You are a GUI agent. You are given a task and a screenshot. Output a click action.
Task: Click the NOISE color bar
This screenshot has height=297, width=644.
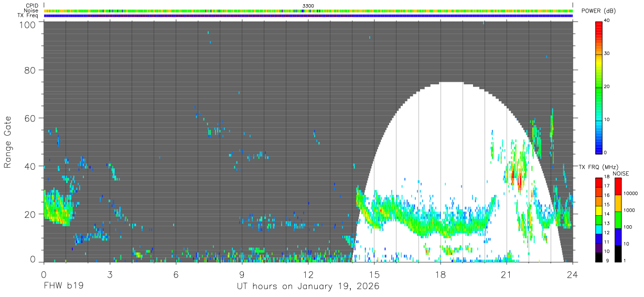[x=617, y=219]
